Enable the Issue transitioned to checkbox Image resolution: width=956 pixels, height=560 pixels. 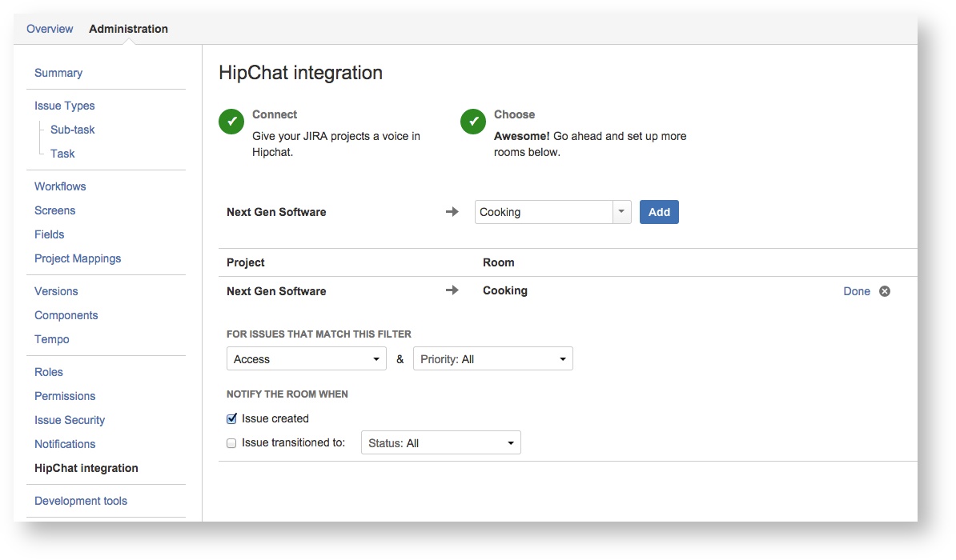click(232, 443)
